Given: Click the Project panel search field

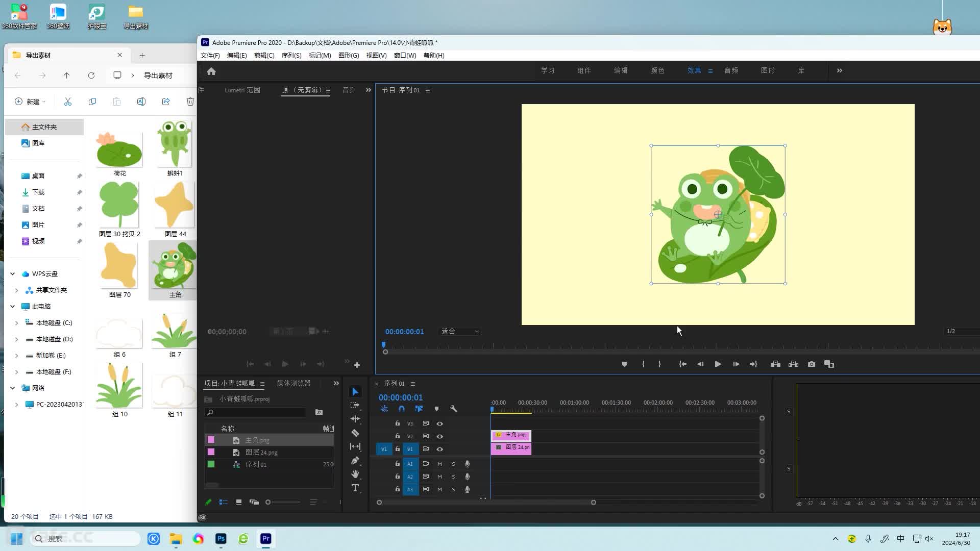Looking at the screenshot, I should pyautogui.click(x=255, y=412).
